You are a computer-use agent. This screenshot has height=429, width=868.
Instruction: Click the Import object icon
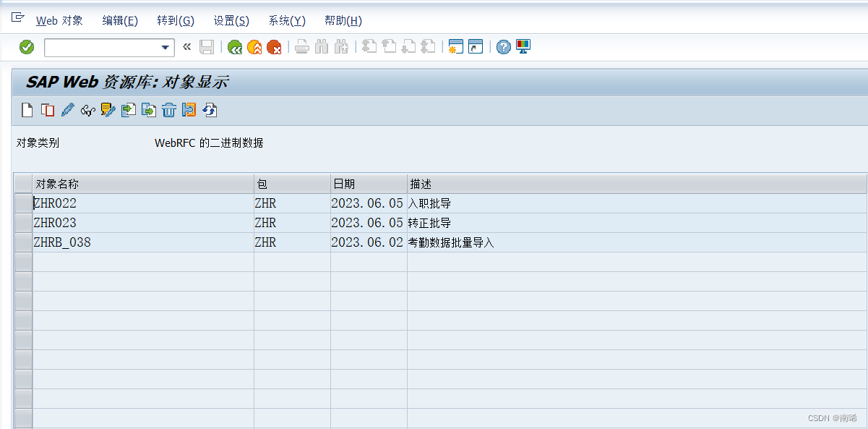(129, 110)
